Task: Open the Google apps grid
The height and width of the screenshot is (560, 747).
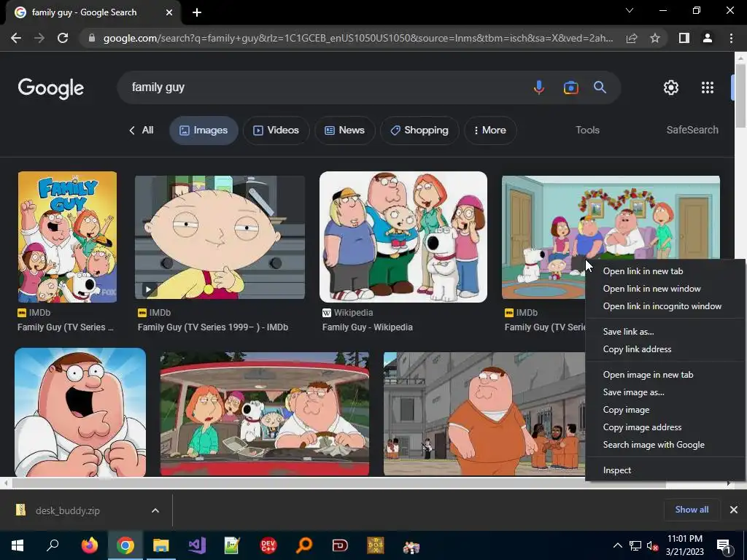Action: point(708,87)
